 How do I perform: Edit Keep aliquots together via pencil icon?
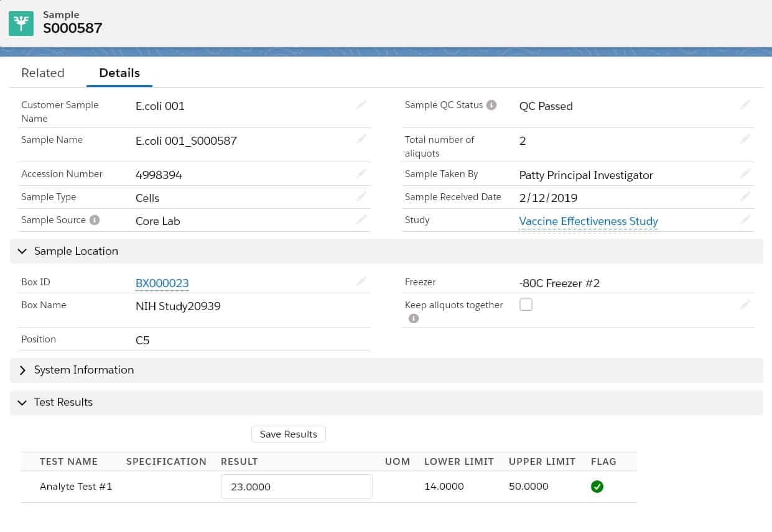(745, 305)
